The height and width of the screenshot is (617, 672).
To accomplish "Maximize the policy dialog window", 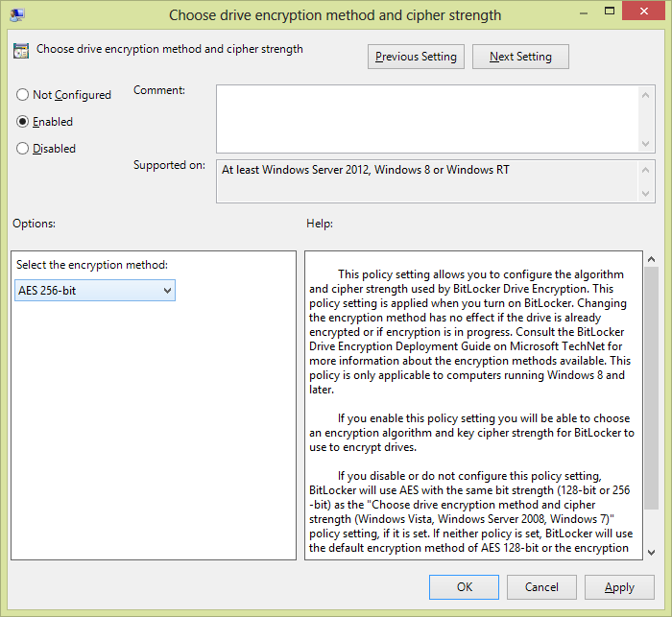I will (x=610, y=12).
